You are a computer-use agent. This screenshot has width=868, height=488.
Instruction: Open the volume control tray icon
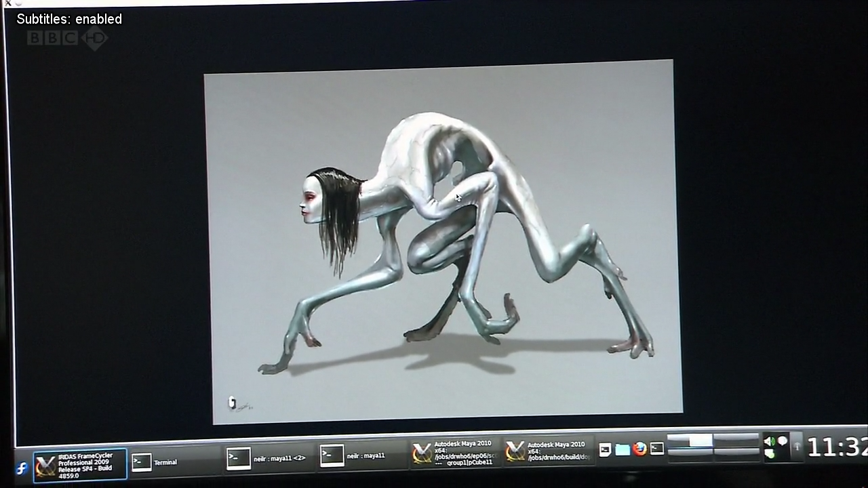(770, 441)
